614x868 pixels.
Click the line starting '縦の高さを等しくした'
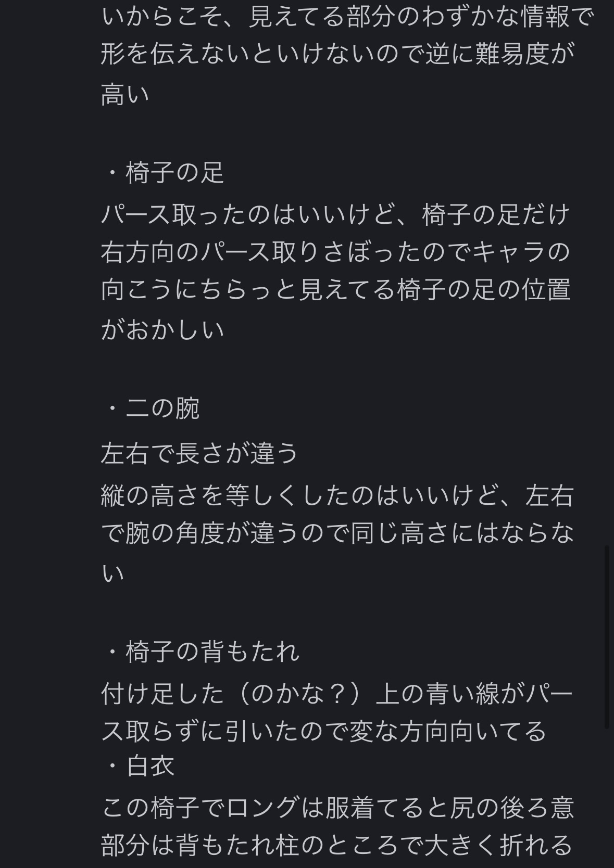tap(337, 495)
